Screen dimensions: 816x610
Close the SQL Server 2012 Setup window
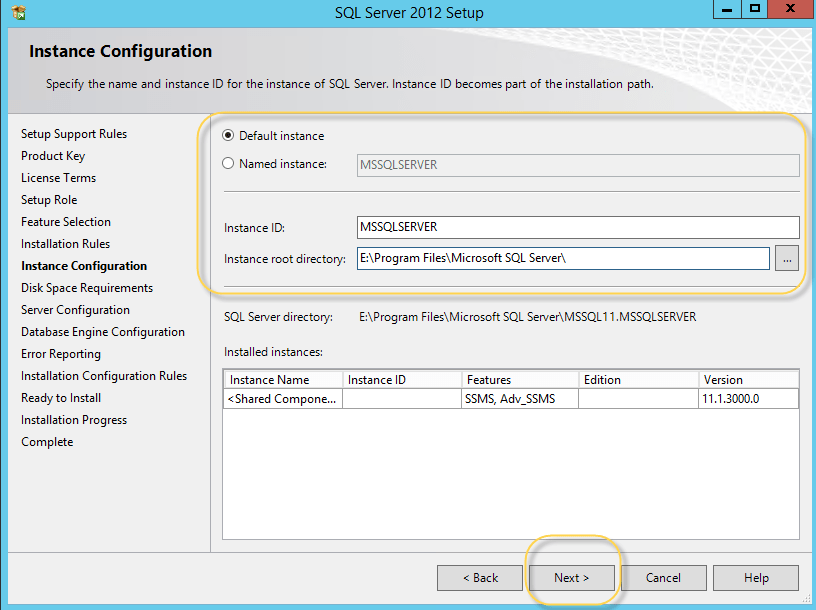789,10
